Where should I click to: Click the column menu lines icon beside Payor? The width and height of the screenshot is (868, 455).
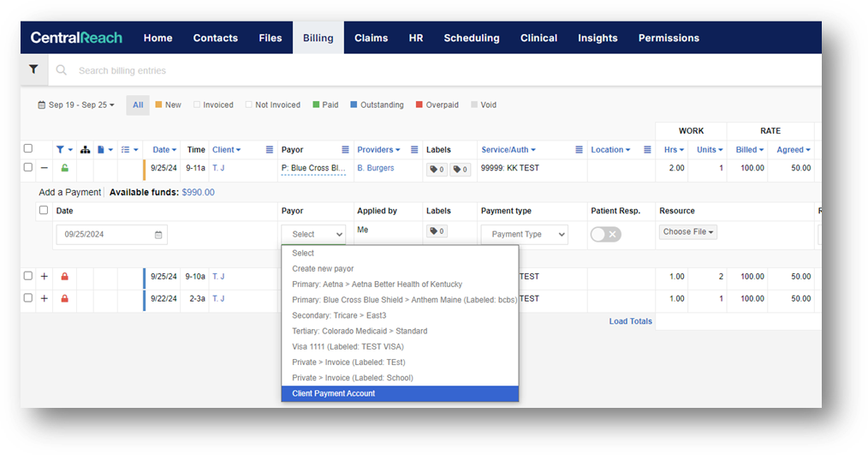point(346,150)
